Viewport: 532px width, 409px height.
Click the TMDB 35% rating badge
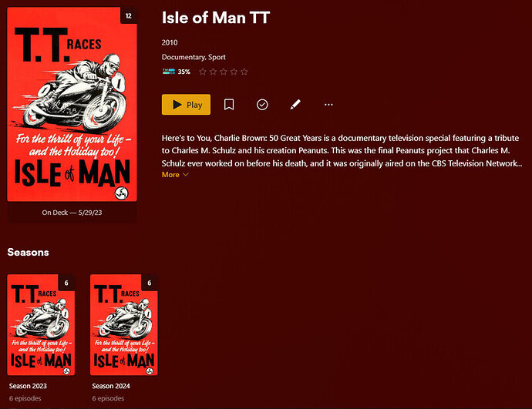coord(176,72)
